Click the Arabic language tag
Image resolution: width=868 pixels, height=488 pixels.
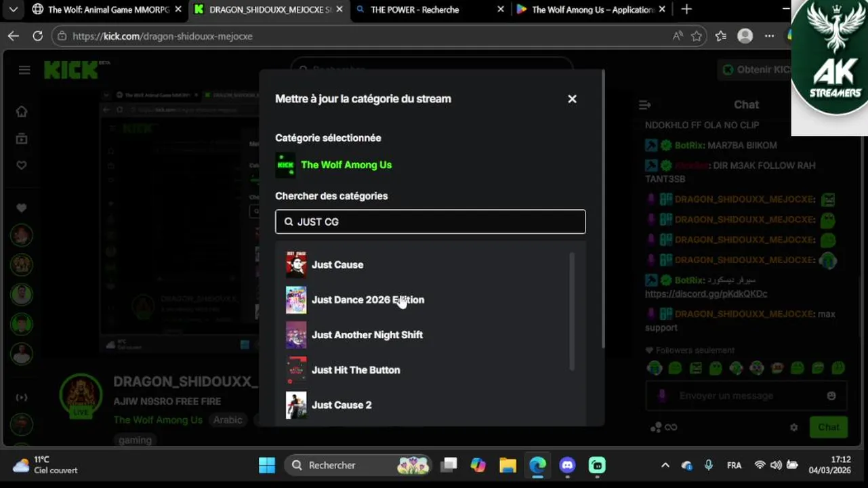click(x=228, y=420)
